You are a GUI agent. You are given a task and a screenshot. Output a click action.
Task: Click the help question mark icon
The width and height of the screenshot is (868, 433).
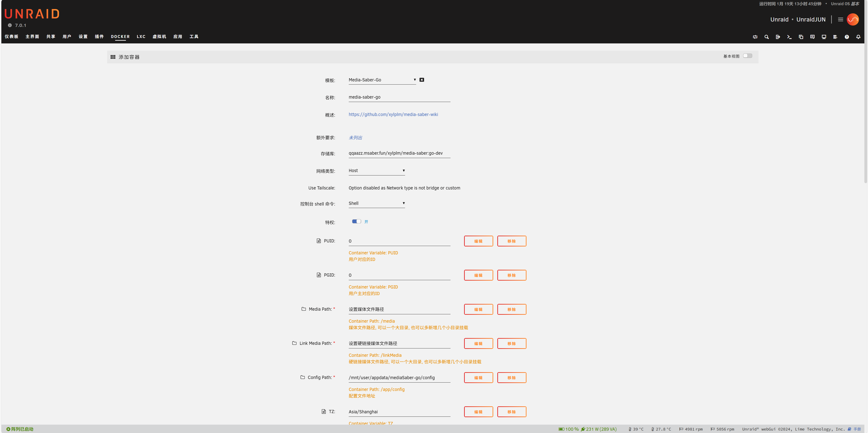point(847,37)
